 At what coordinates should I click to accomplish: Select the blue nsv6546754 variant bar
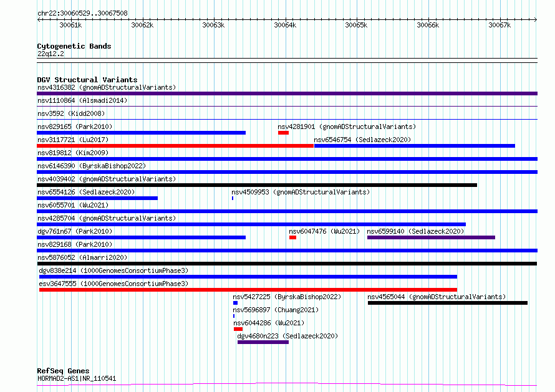pyautogui.click(x=415, y=146)
